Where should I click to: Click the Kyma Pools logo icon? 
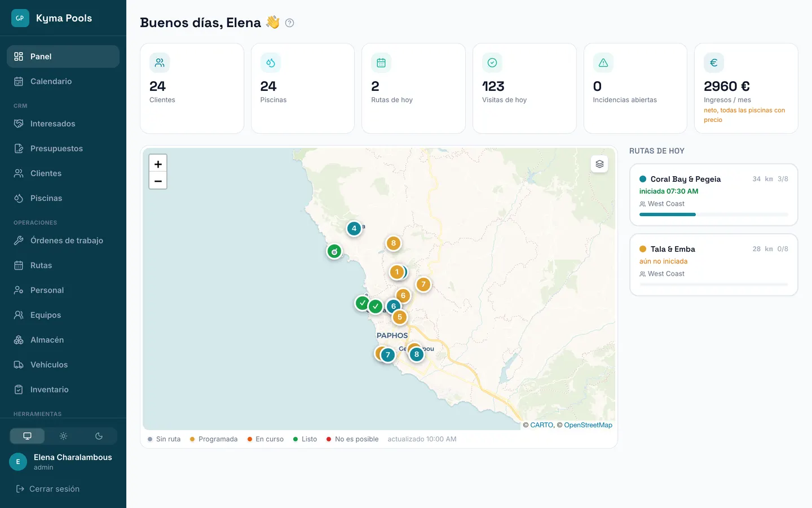coord(20,18)
